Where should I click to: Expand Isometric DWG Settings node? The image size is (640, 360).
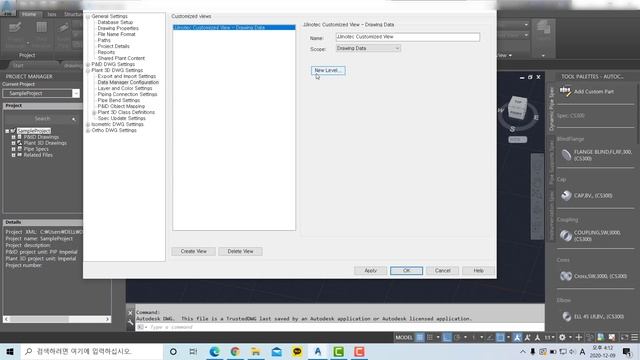pyautogui.click(x=88, y=124)
